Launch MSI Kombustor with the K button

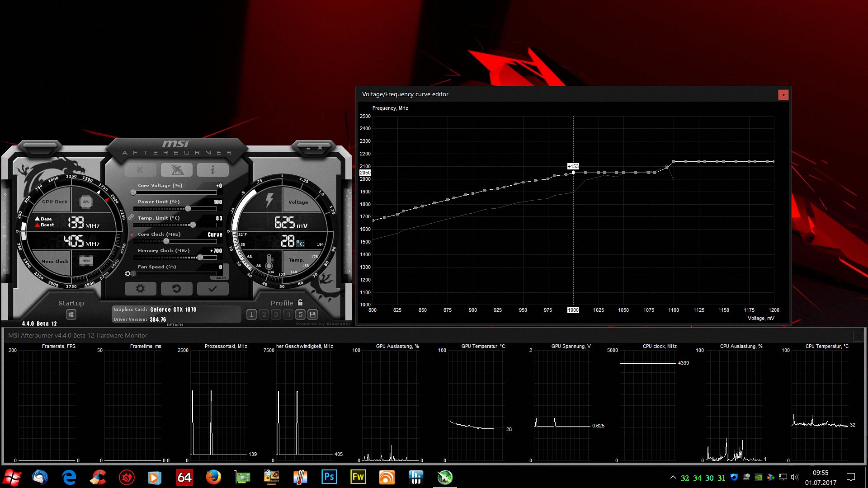140,170
